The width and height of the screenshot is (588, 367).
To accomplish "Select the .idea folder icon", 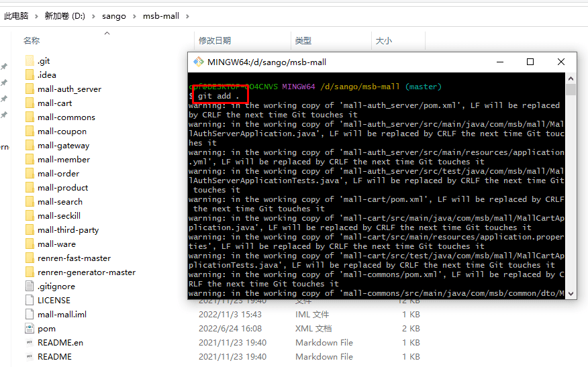I will point(30,74).
